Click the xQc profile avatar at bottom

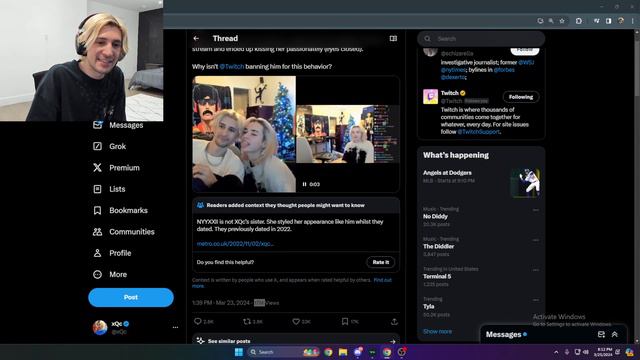pos(100,327)
